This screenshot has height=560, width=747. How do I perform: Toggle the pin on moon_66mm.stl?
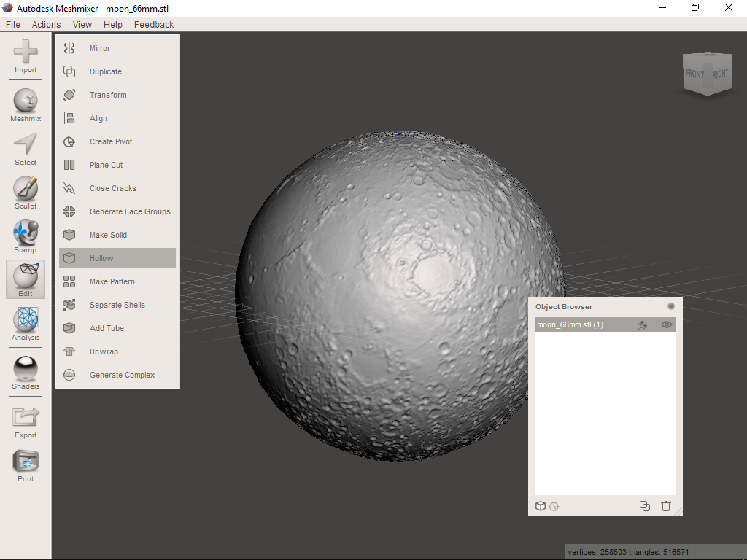tap(642, 324)
